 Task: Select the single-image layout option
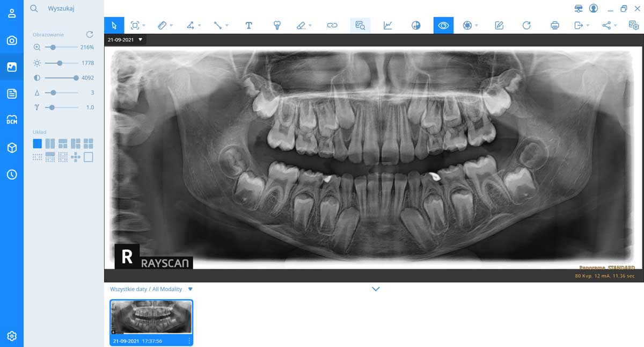(37, 143)
